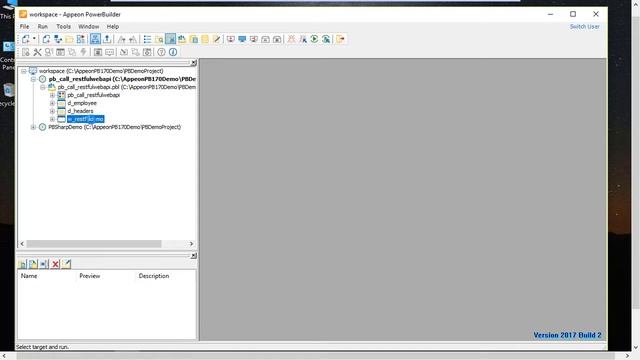Click the modify clip description icon
This screenshot has height=360, width=640.
66,264
